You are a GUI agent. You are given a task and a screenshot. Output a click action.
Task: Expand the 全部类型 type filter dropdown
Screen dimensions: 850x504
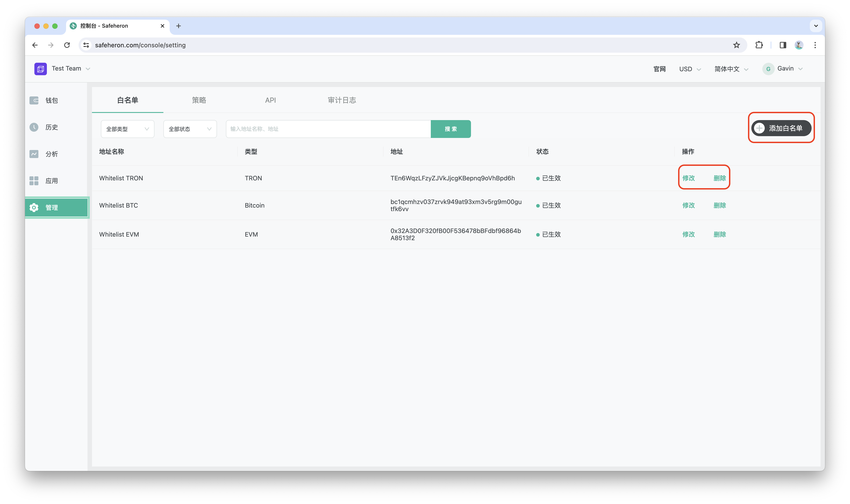coord(127,129)
